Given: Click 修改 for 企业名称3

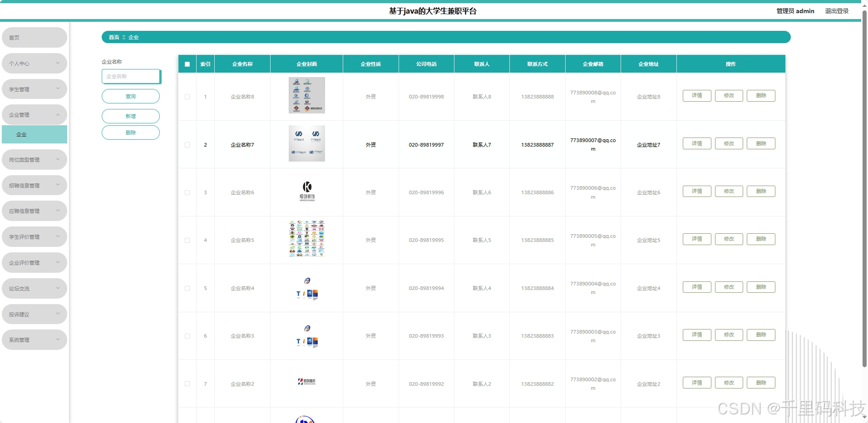Looking at the screenshot, I should click(x=729, y=335).
